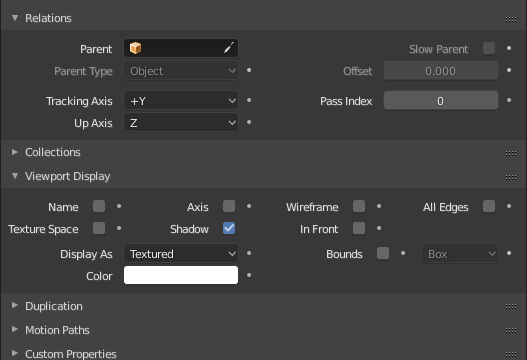The width and height of the screenshot is (527, 360).
Task: Click the animate dot beside Color swatch
Action: (x=249, y=275)
